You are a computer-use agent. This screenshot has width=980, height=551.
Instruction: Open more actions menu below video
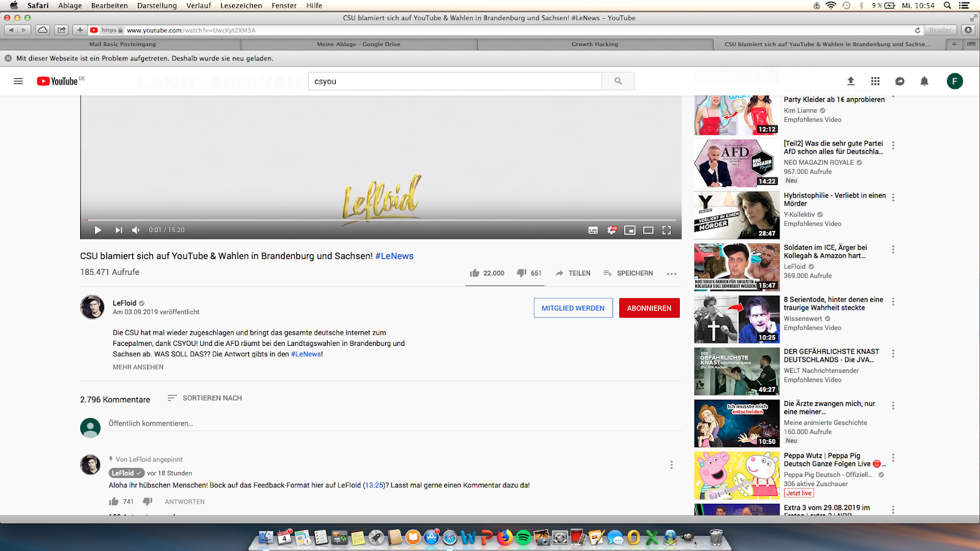(671, 274)
